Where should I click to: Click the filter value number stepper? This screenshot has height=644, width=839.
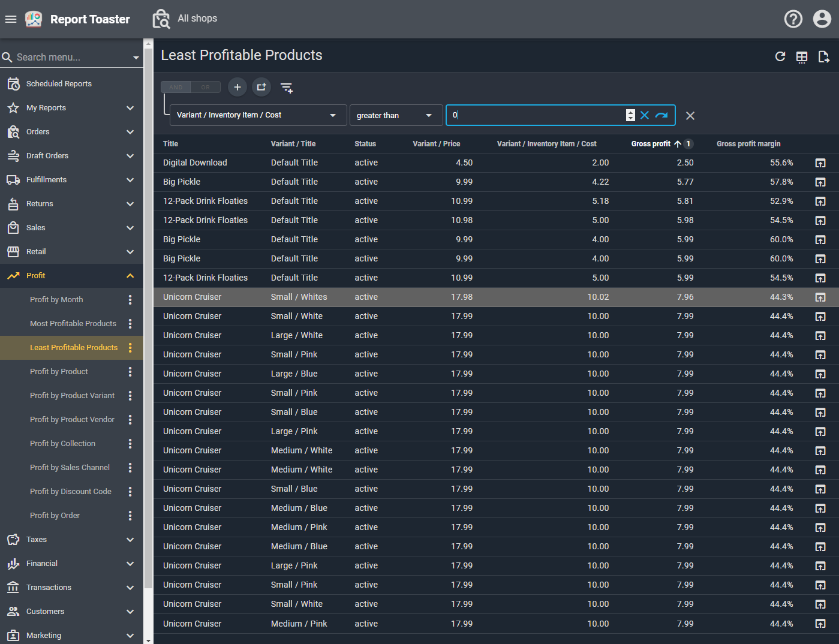click(x=630, y=115)
